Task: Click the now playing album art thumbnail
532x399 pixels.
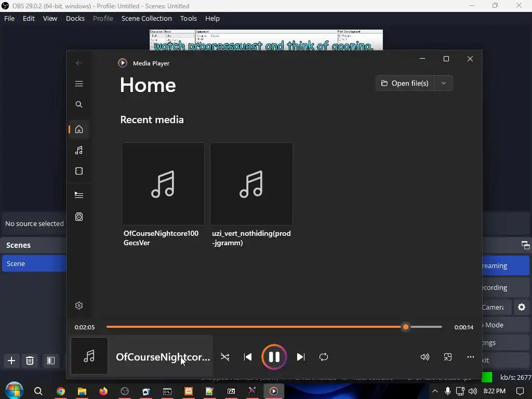Action: tap(89, 356)
